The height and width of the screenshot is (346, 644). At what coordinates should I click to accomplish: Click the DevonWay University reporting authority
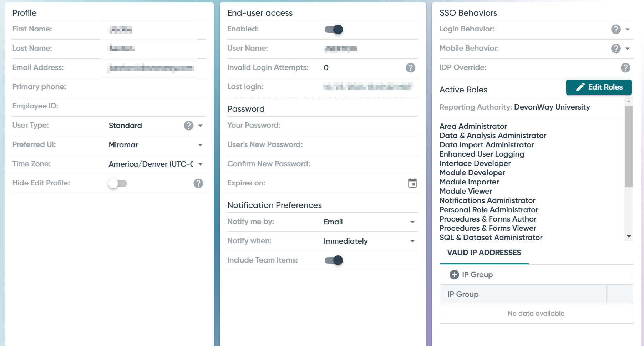[x=552, y=107]
